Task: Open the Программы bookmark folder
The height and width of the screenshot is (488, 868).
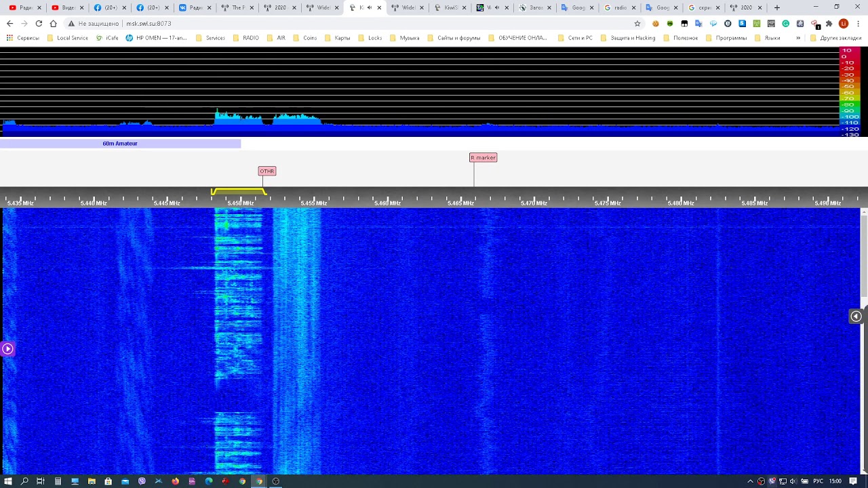Action: tap(726, 38)
